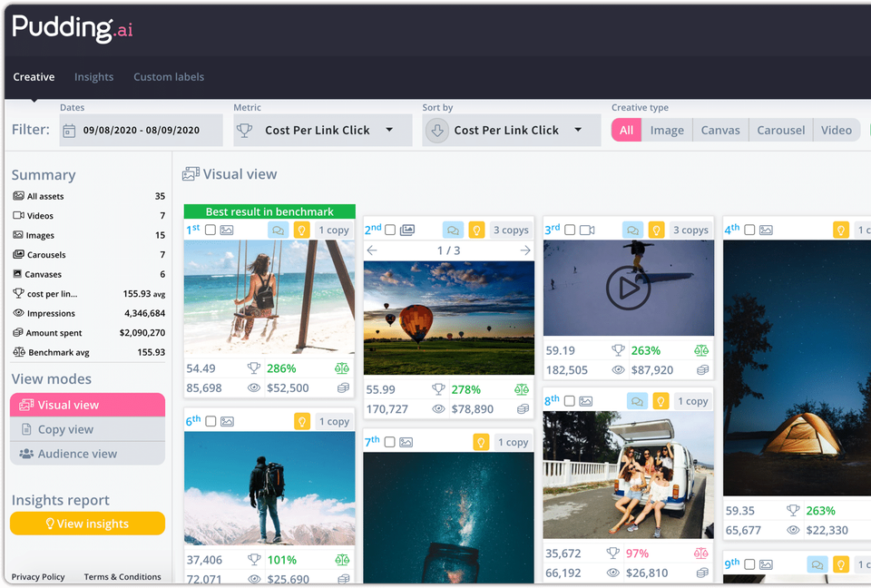This screenshot has height=588, width=871.
Task: Click the next arrow on the second asset carousel
Action: (524, 250)
